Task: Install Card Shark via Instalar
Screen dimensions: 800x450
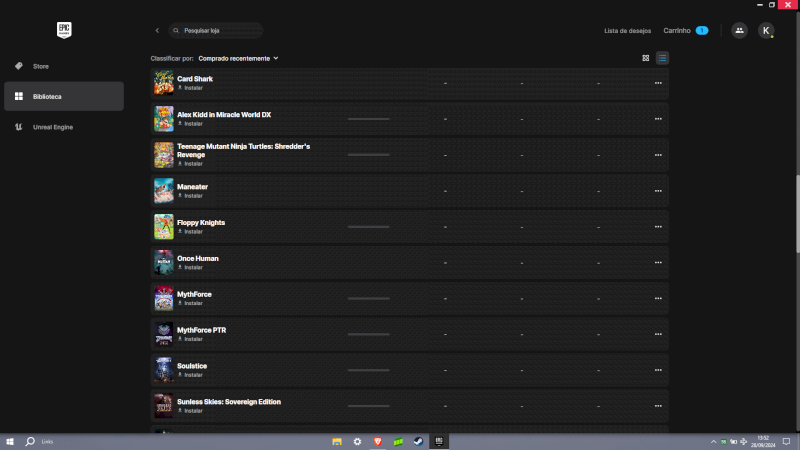Action: [x=190, y=88]
